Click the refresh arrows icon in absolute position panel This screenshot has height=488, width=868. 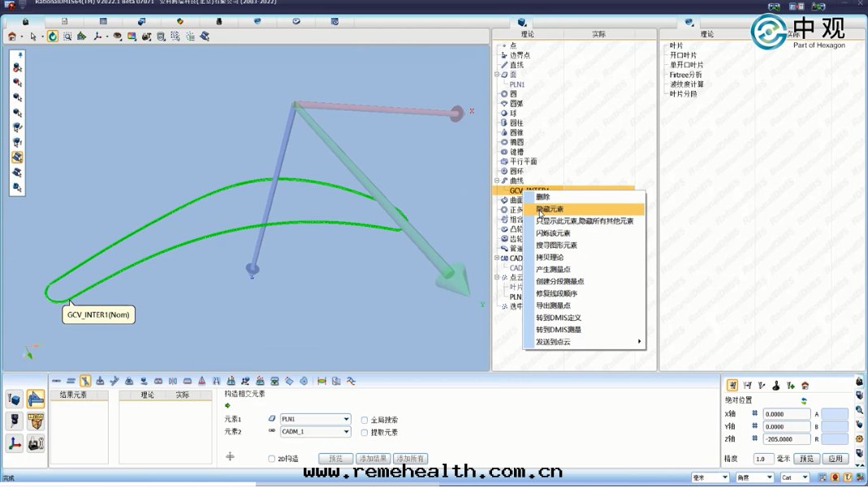tap(804, 400)
